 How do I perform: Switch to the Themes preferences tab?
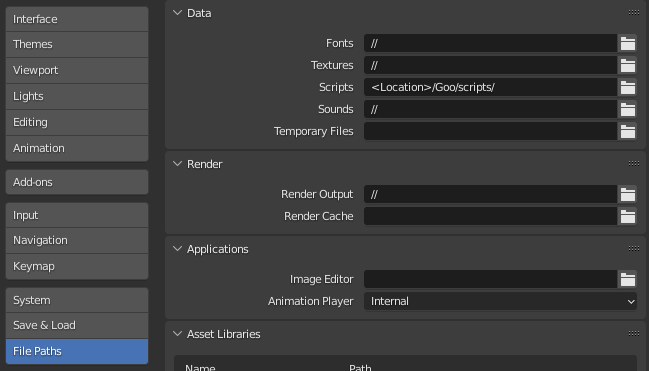click(x=77, y=44)
